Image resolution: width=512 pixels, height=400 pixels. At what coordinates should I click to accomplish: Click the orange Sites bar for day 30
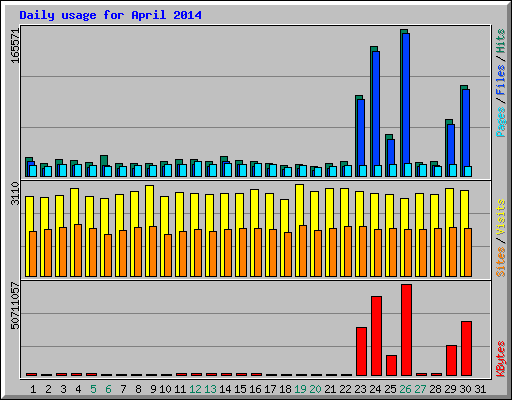click(468, 252)
